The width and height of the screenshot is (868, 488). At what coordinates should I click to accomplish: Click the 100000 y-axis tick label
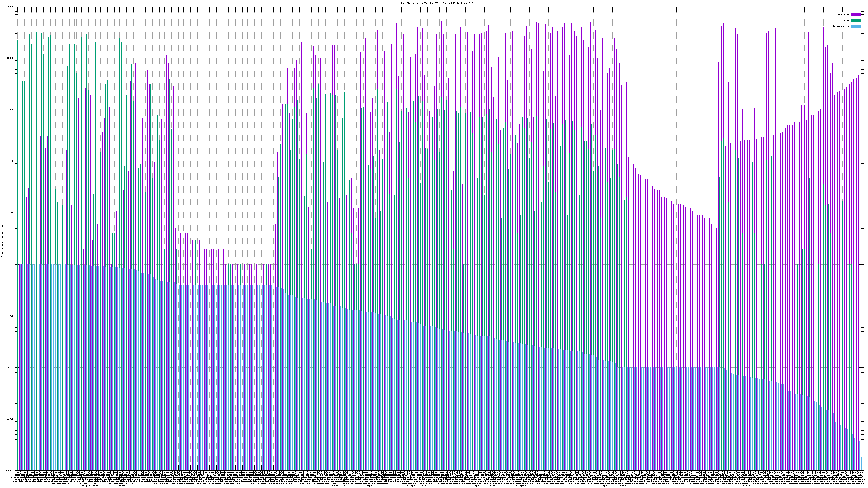[10, 7]
